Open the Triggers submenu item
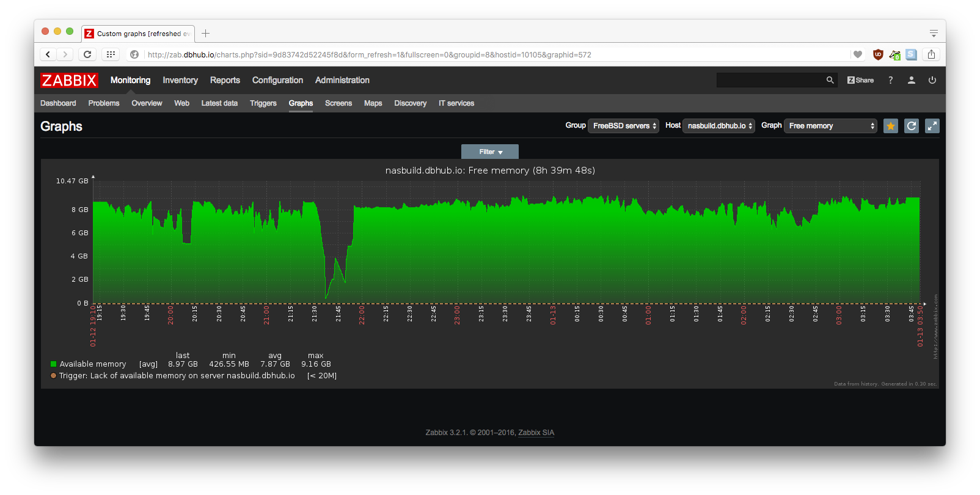The image size is (980, 495). tap(263, 103)
